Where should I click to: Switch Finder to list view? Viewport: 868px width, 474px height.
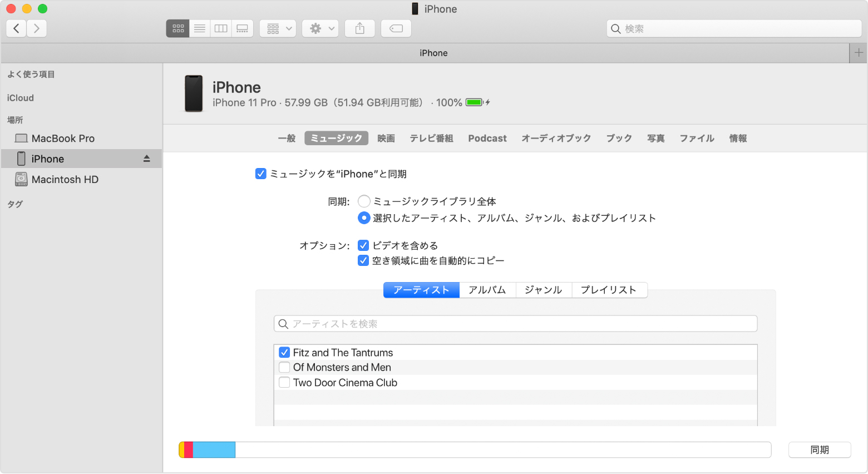click(200, 28)
